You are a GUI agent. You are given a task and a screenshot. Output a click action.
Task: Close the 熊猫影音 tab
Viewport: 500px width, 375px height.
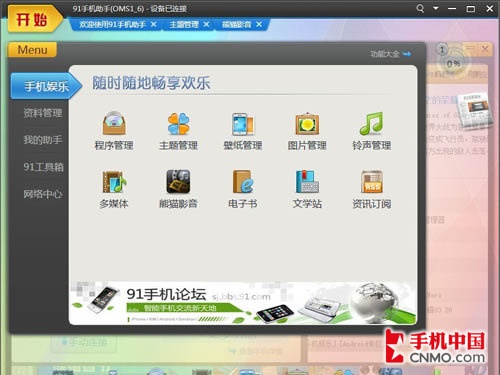[259, 24]
